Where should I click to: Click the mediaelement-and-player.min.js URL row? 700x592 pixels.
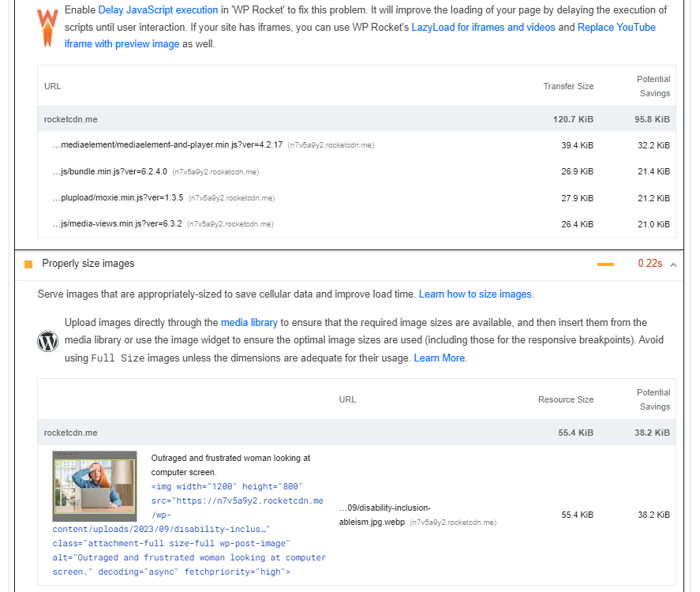tap(167, 145)
